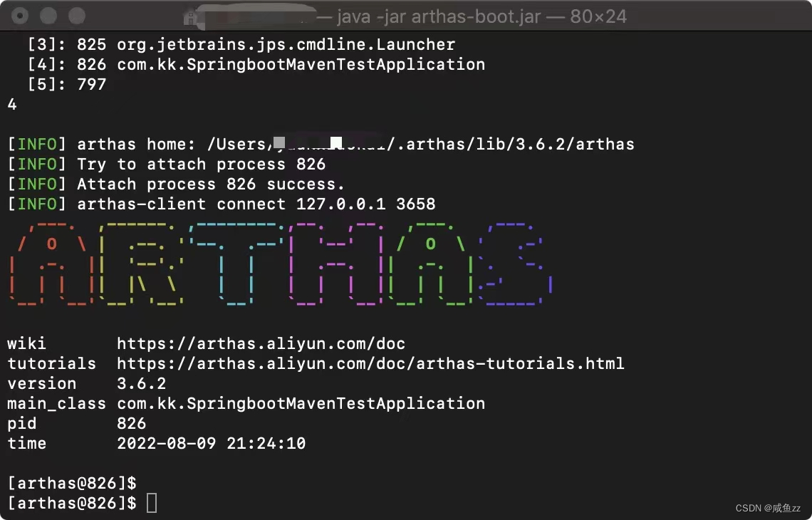Maximize the terminal window
The height and width of the screenshot is (520, 812).
click(x=77, y=16)
